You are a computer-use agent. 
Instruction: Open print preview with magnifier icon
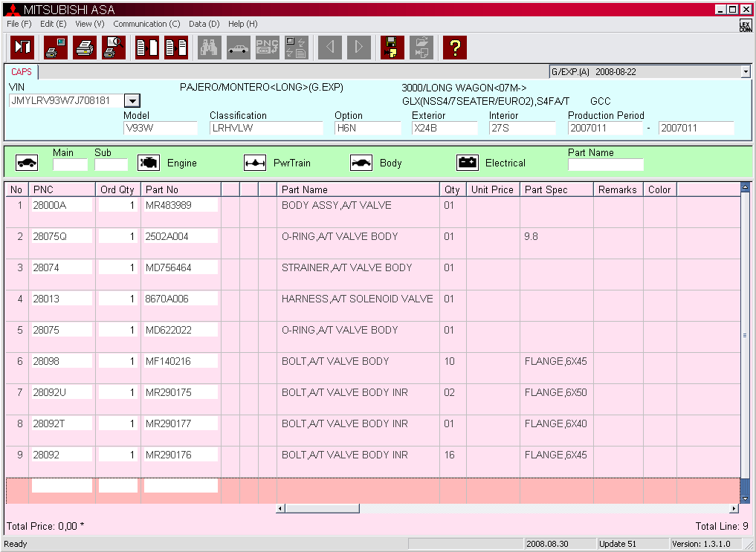[114, 48]
